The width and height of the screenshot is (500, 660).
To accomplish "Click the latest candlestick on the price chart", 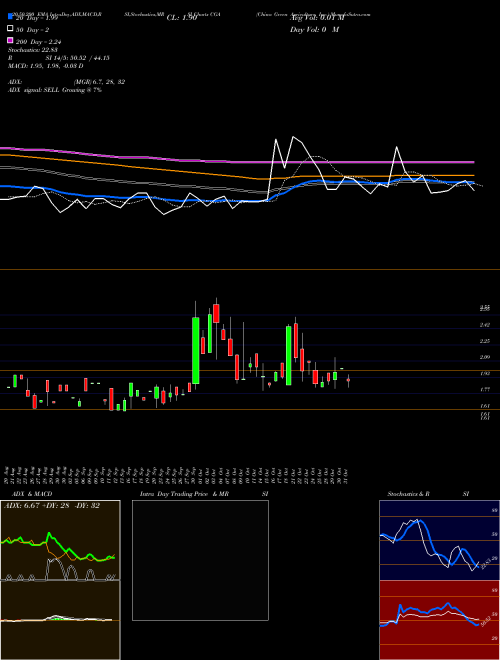I will coord(348,380).
